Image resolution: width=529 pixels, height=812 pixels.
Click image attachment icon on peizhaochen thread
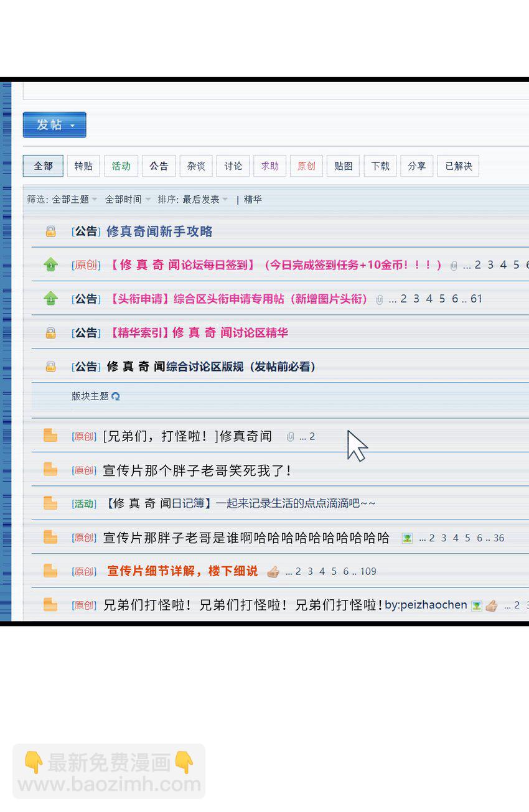click(477, 605)
